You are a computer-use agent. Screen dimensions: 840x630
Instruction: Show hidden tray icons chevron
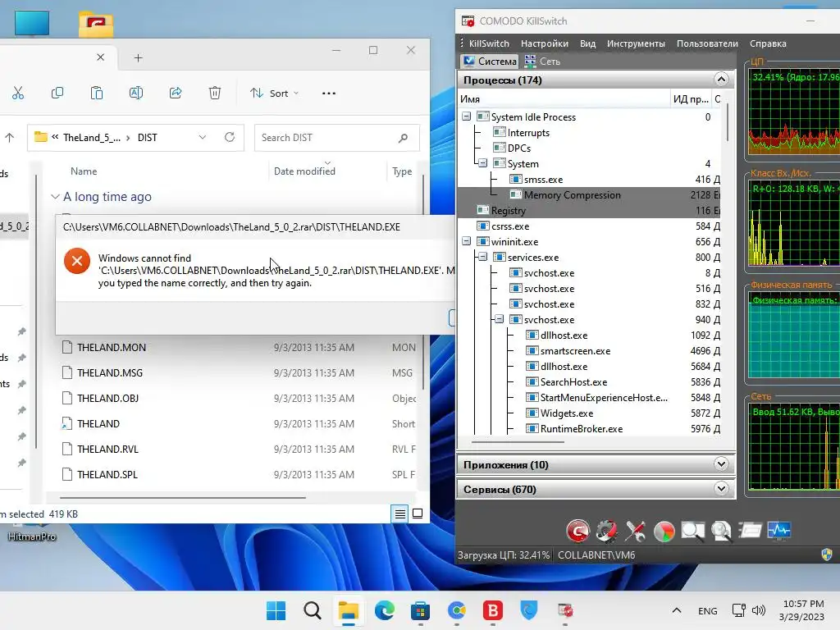pos(677,610)
